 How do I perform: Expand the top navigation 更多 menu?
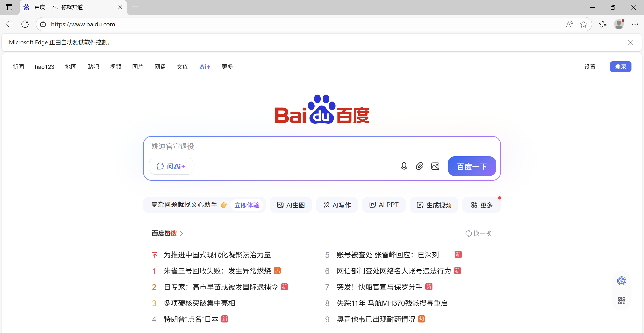point(227,67)
